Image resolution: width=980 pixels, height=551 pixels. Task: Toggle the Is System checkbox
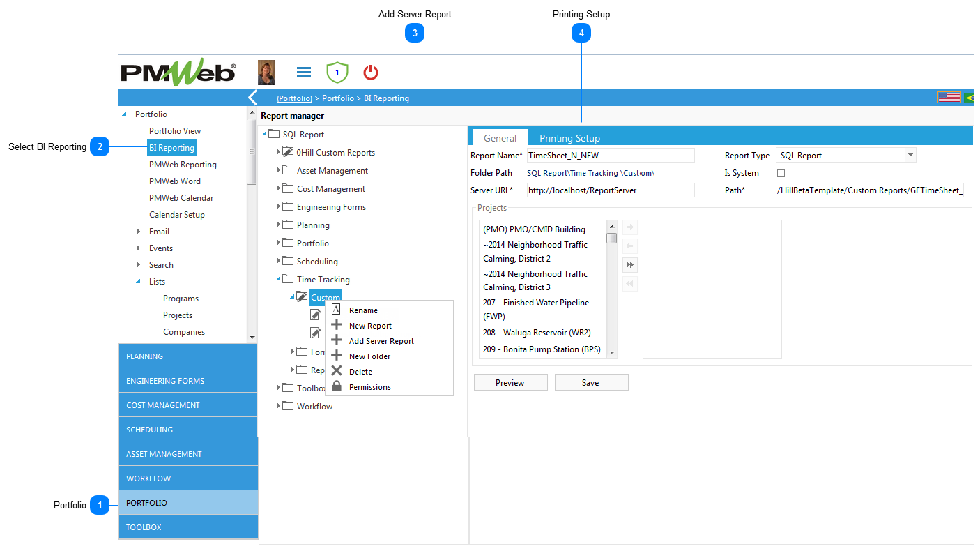781,173
